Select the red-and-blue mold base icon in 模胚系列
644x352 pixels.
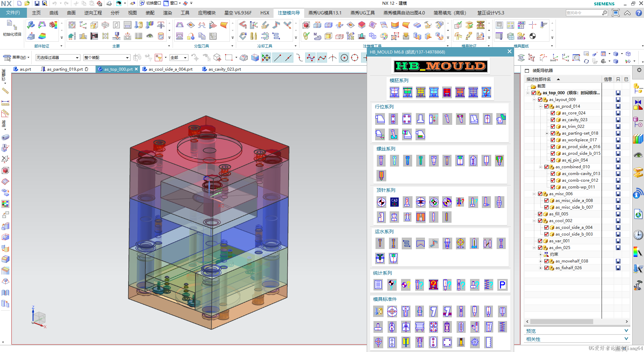[x=447, y=92]
